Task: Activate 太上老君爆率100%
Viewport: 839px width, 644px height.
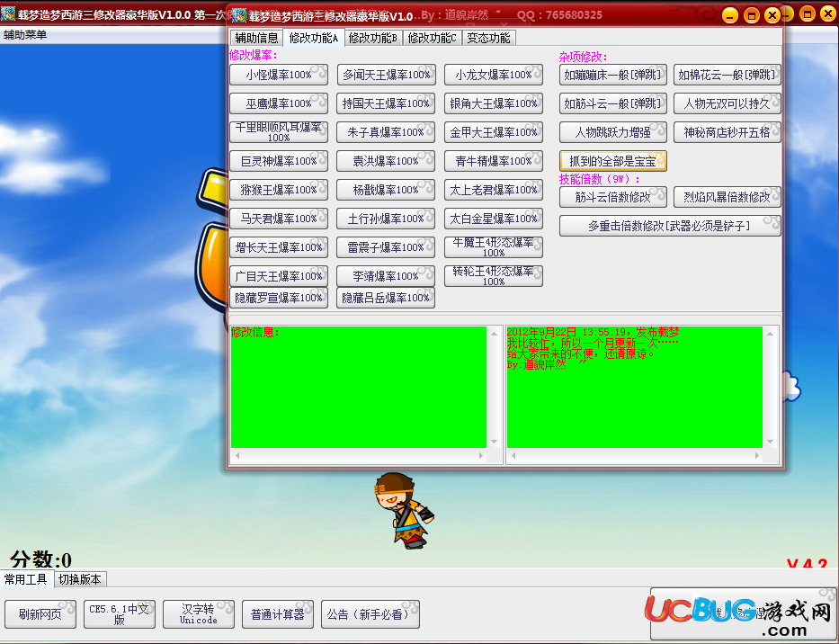Action: coord(494,190)
